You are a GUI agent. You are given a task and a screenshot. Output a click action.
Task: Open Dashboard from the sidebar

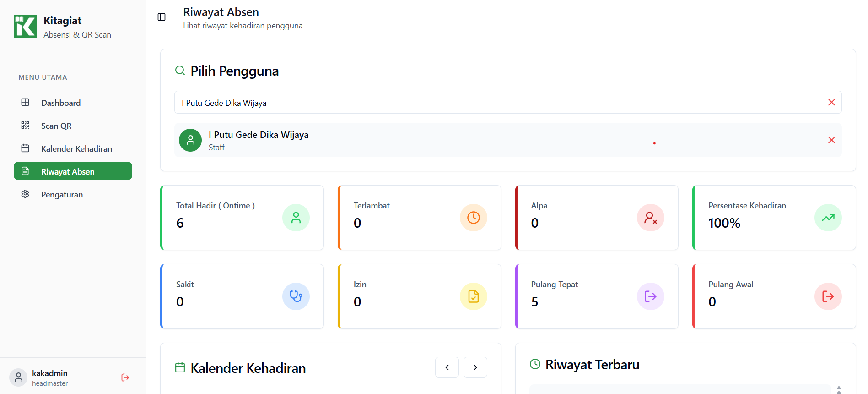(x=73, y=103)
